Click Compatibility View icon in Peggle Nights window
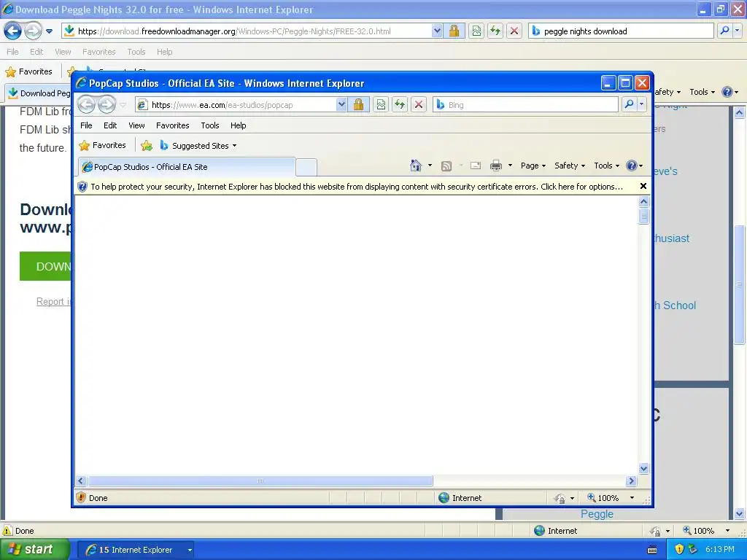The image size is (747, 560). tap(476, 31)
